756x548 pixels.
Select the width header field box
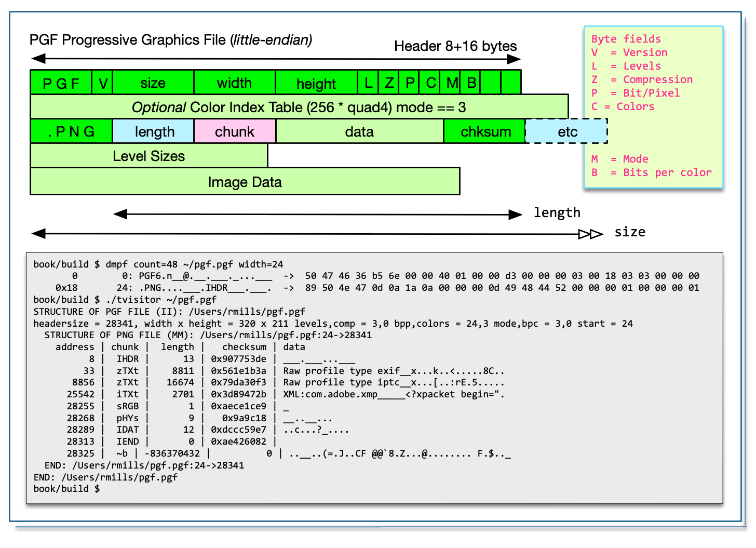coord(234,83)
